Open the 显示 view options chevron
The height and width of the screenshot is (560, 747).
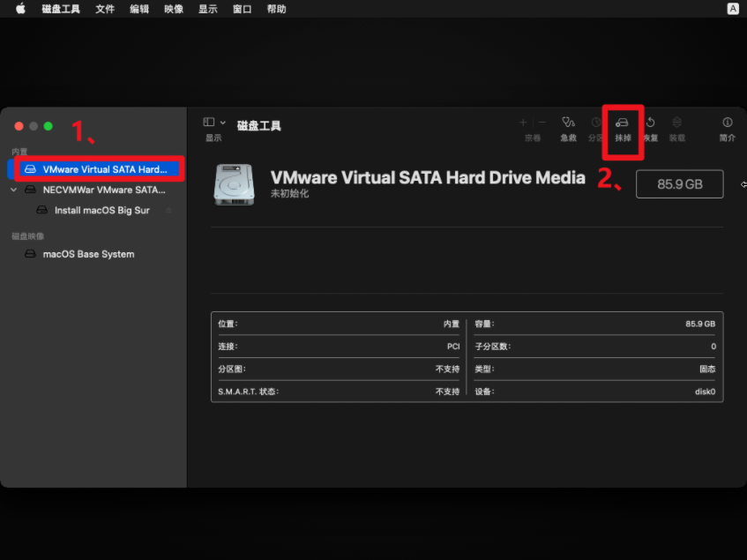point(222,123)
